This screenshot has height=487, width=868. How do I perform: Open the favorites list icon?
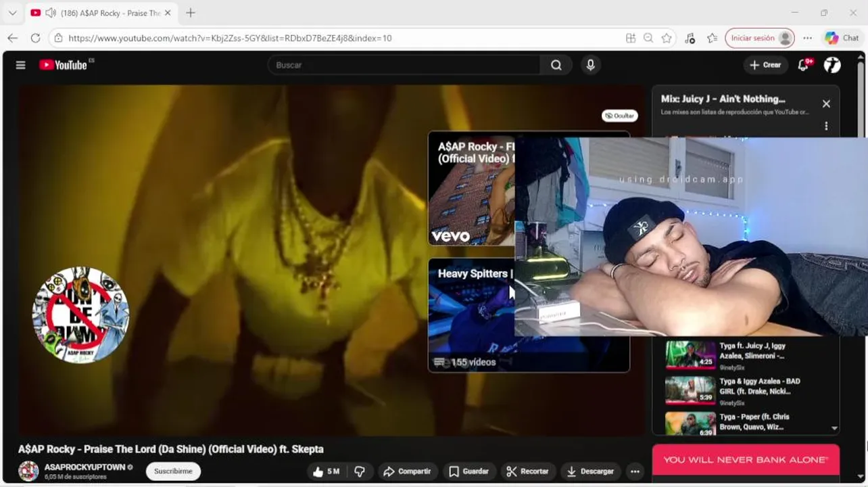point(712,38)
